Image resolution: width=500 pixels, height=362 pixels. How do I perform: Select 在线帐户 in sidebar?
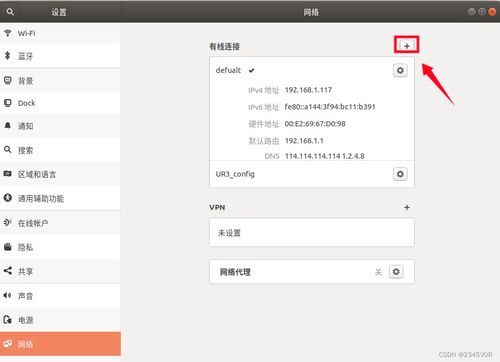(x=60, y=223)
